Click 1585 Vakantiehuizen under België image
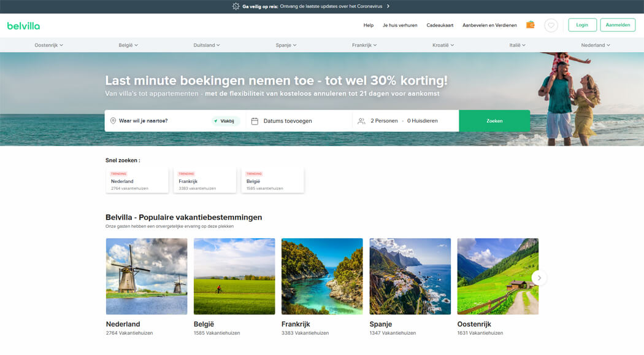Image resolution: width=644 pixels, height=355 pixels. [217, 334]
